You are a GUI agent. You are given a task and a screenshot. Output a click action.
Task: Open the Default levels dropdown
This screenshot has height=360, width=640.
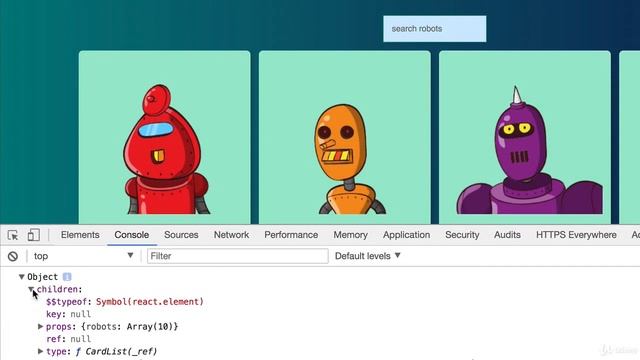(368, 256)
